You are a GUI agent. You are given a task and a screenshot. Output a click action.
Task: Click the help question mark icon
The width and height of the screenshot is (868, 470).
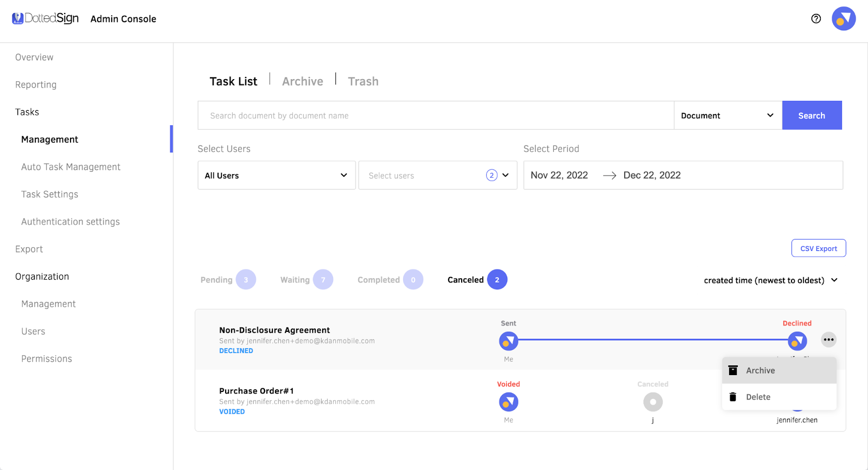(x=816, y=19)
